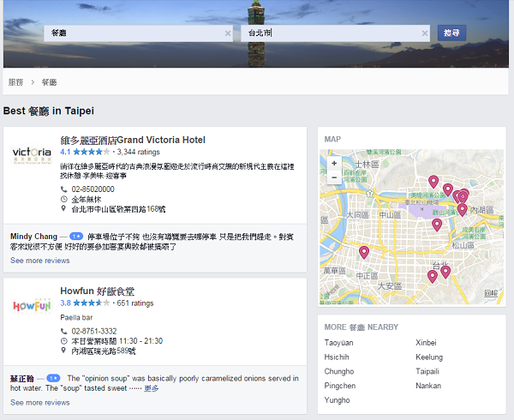This screenshot has height=420, width=514.
Task: Open reviewer 蘇正翰's profile
Action: click(x=22, y=379)
